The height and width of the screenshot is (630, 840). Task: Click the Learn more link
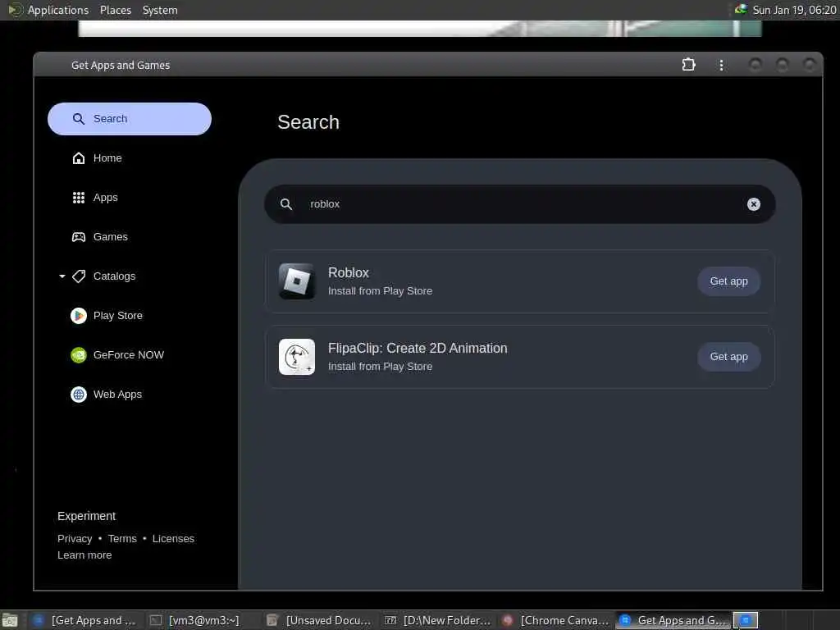coord(84,555)
